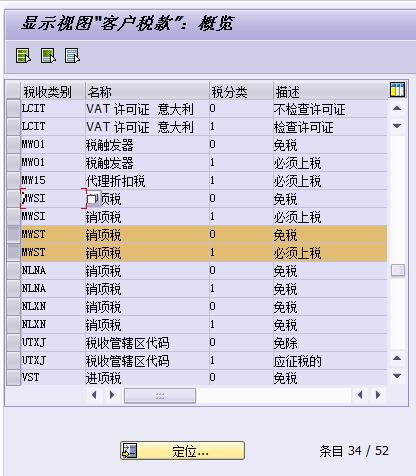This screenshot has width=416, height=476.
Task: Click the focused MWSI cell with tax class 0
Action: click(x=53, y=199)
